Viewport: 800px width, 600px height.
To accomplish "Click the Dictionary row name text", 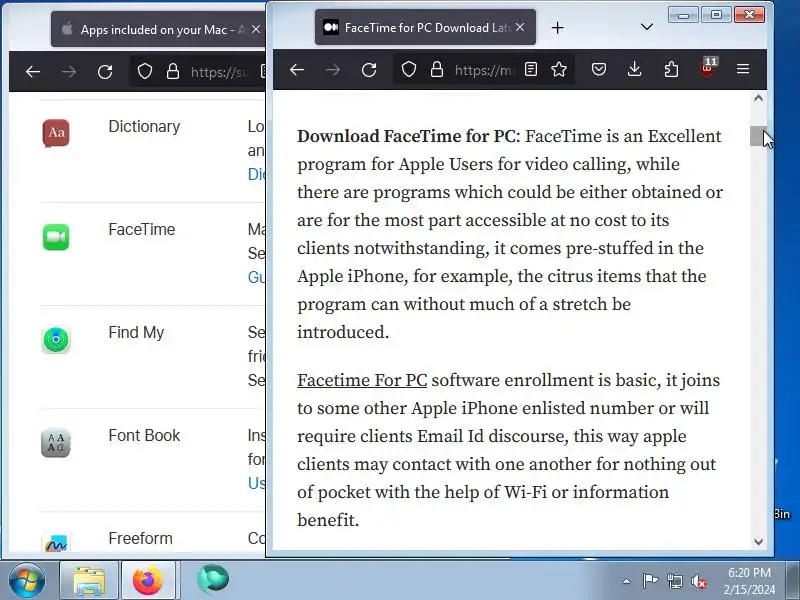I will click(144, 127).
